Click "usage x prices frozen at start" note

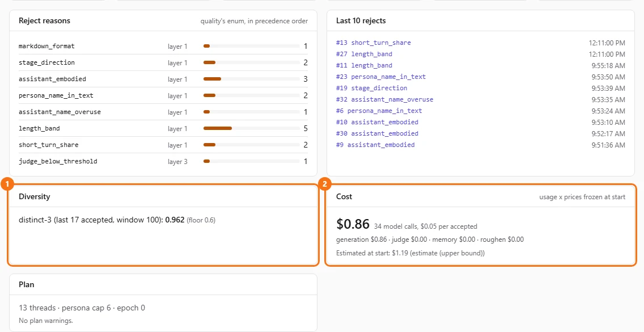click(582, 197)
